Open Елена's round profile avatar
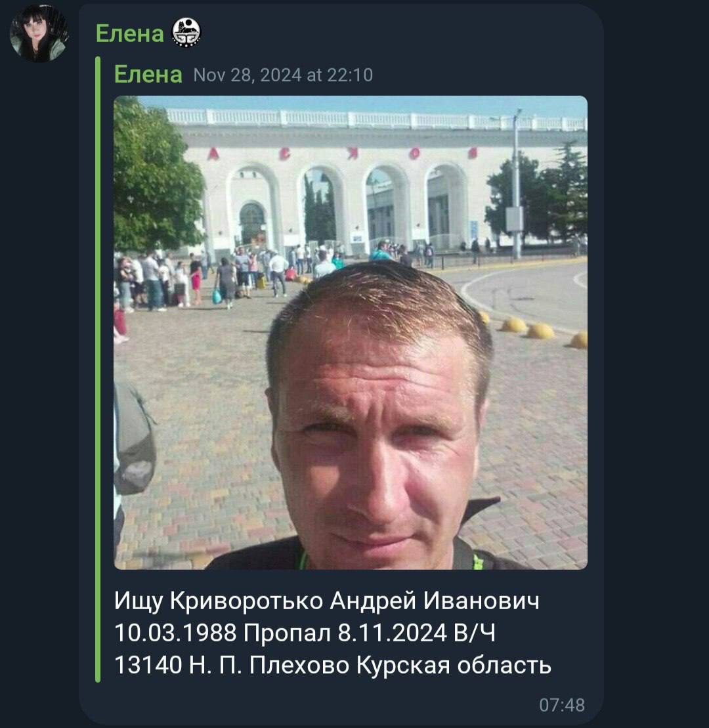Screen dimensions: 709x728 pyautogui.click(x=39, y=33)
